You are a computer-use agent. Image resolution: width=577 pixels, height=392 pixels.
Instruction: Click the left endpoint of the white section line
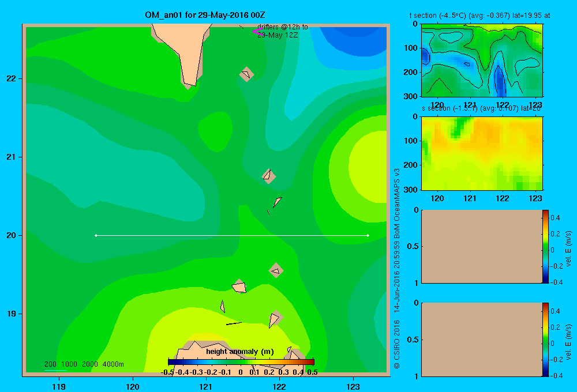click(x=96, y=235)
